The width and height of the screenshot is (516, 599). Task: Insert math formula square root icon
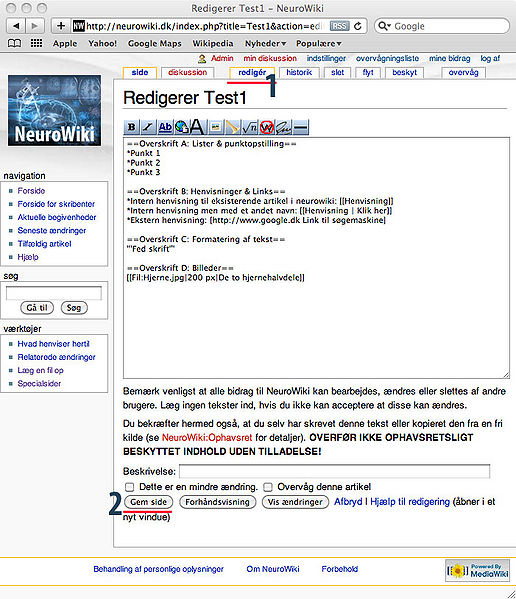(250, 127)
